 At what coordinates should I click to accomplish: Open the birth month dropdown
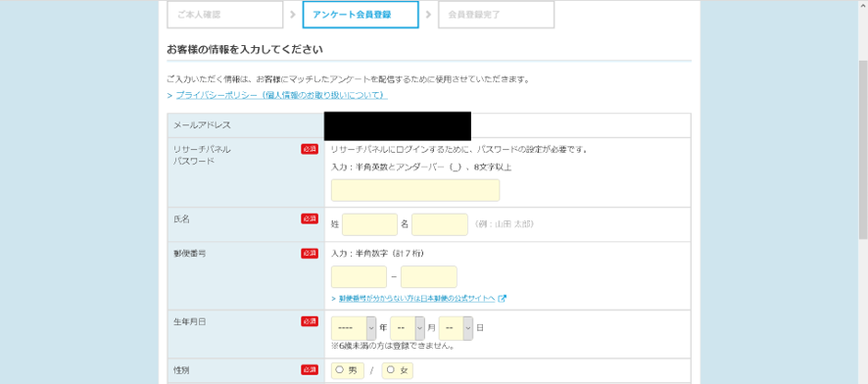tap(408, 328)
